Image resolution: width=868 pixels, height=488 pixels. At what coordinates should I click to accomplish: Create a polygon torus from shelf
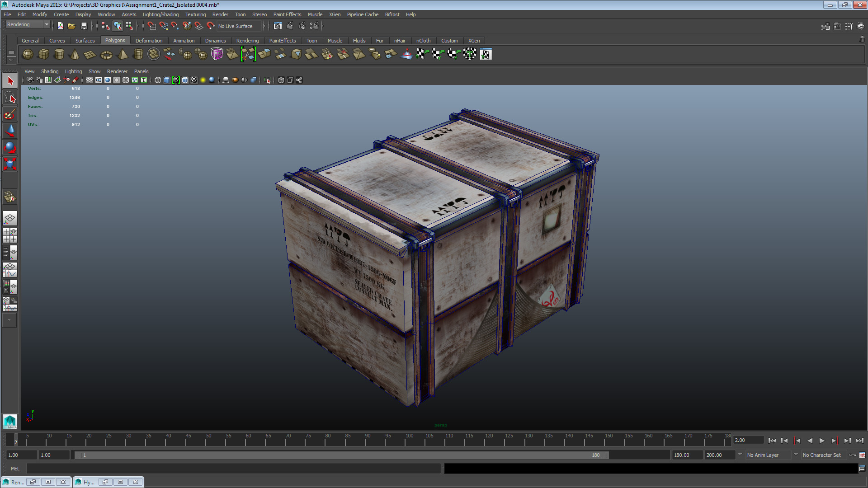(x=106, y=55)
